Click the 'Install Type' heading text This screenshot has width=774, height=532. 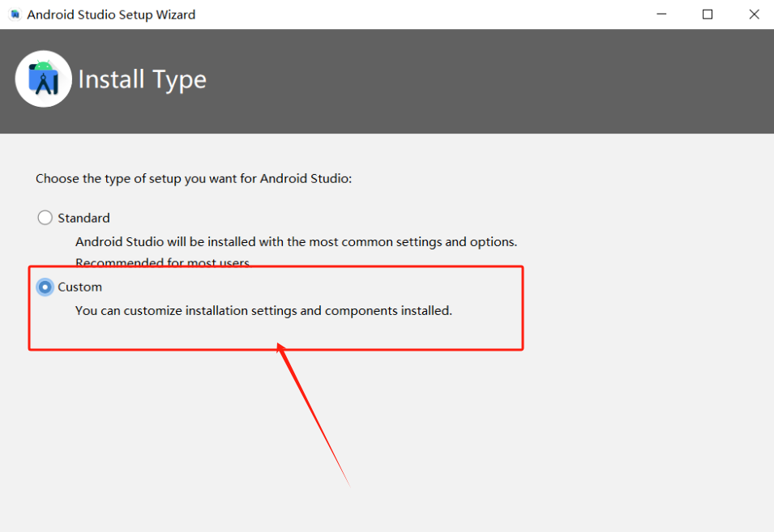(142, 80)
